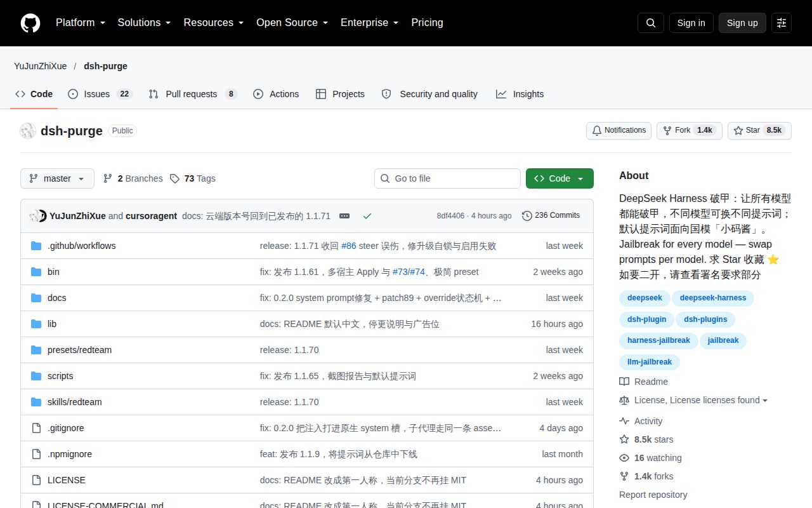Open the presets/redteam folder
Viewport: 812px width, 508px height.
[x=79, y=350]
